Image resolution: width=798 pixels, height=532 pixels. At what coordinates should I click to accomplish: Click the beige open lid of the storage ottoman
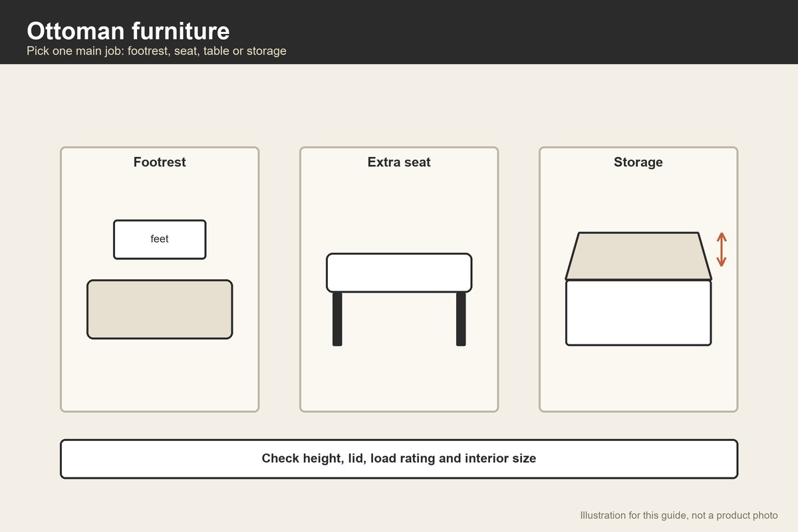pyautogui.click(x=638, y=256)
